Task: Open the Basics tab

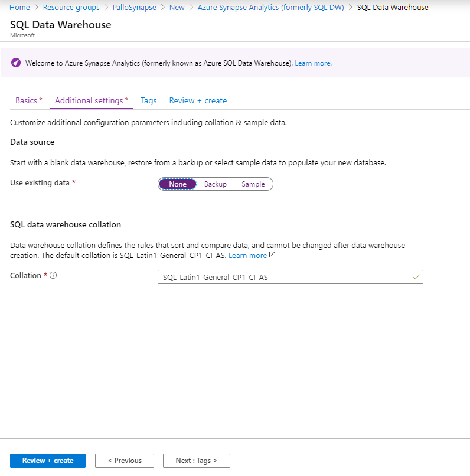Action: [29, 100]
